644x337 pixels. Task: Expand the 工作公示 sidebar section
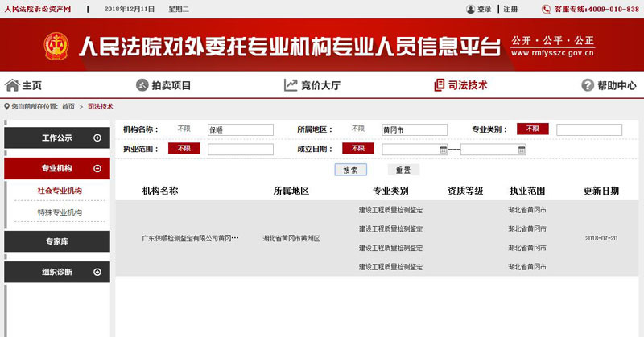point(97,138)
